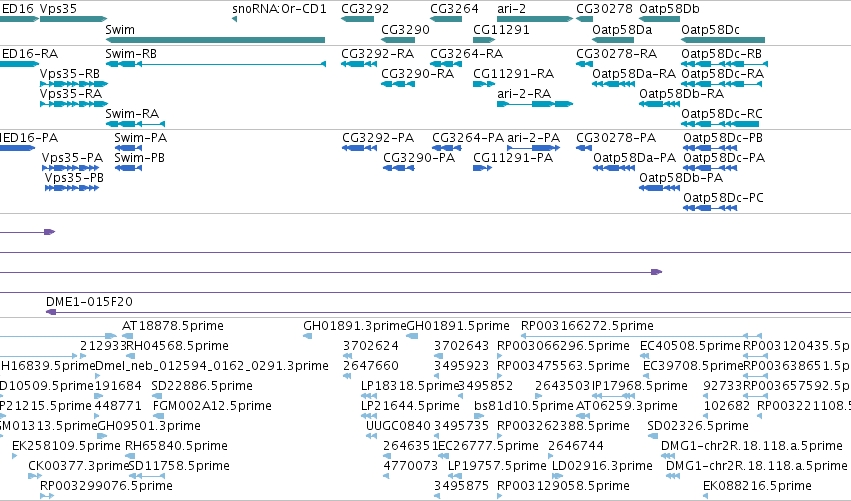This screenshot has height=501, width=851.
Task: Select the Vps35-PB protein feature
Action: click(x=72, y=188)
